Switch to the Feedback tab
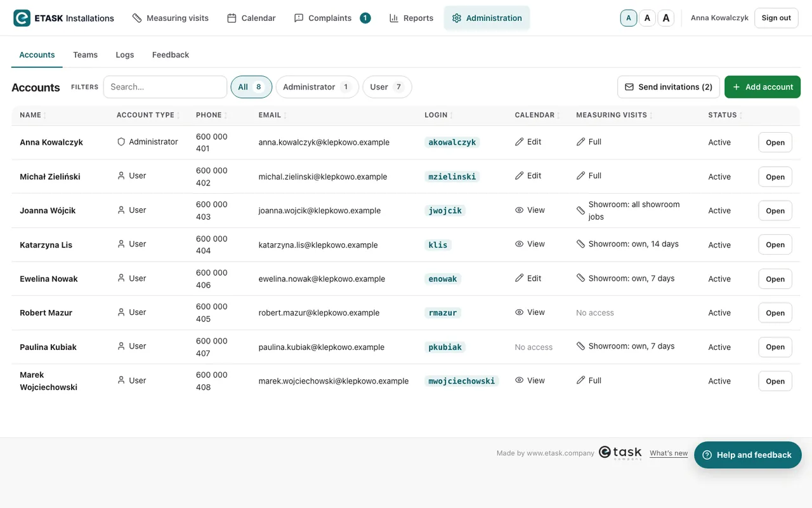 [171, 55]
